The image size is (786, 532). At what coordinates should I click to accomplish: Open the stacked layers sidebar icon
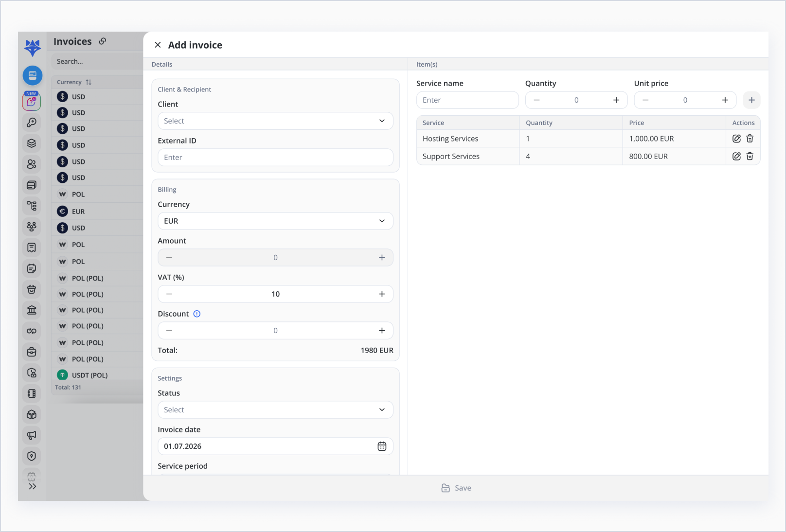tap(32, 143)
